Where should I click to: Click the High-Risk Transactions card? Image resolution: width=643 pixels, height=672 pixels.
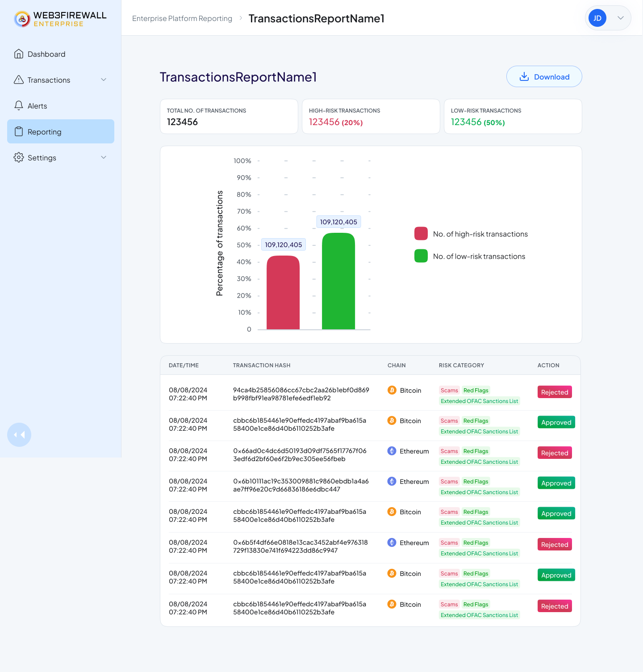point(371,116)
